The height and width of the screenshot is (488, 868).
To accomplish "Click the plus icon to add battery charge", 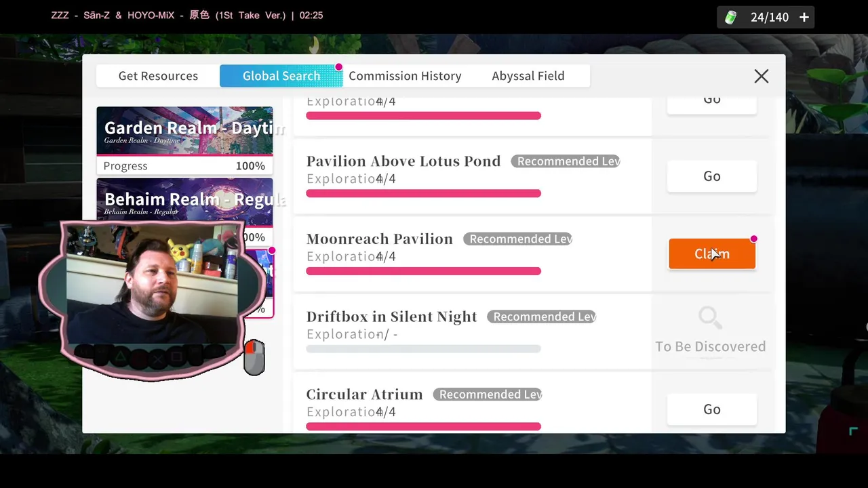I will pyautogui.click(x=804, y=18).
